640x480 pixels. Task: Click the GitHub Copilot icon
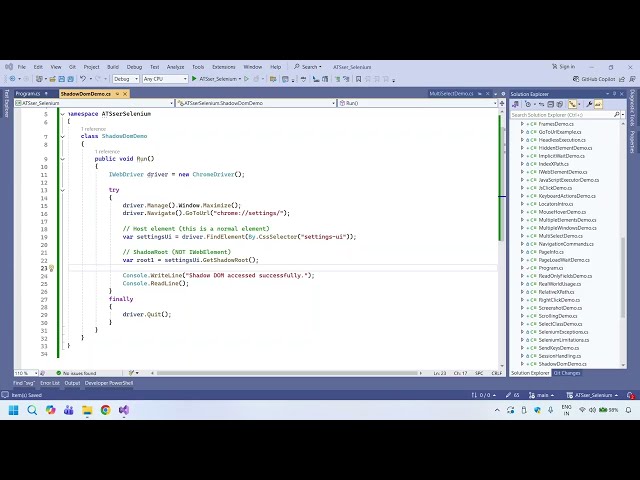coord(576,79)
